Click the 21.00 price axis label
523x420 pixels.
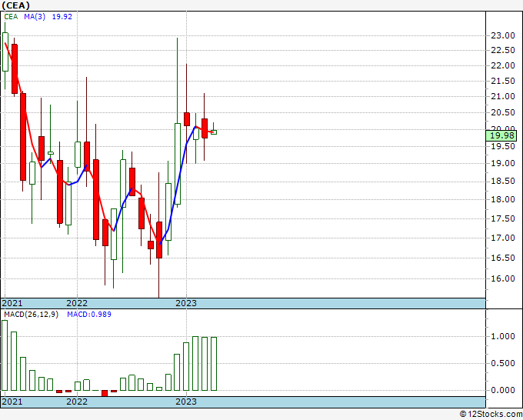[503, 96]
